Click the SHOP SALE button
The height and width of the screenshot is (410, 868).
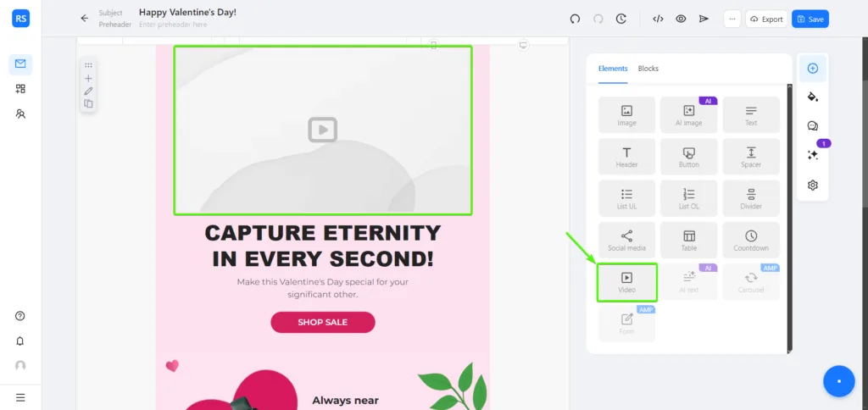[323, 322]
